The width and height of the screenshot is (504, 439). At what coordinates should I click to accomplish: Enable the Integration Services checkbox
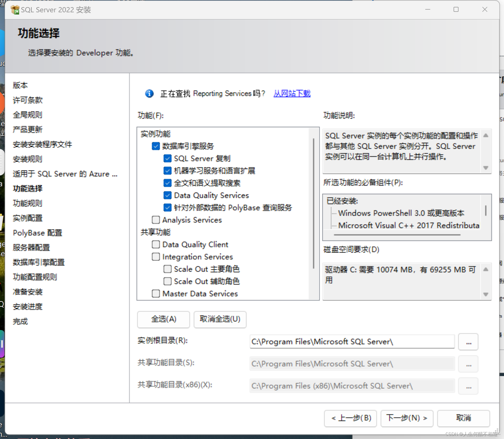(x=155, y=257)
